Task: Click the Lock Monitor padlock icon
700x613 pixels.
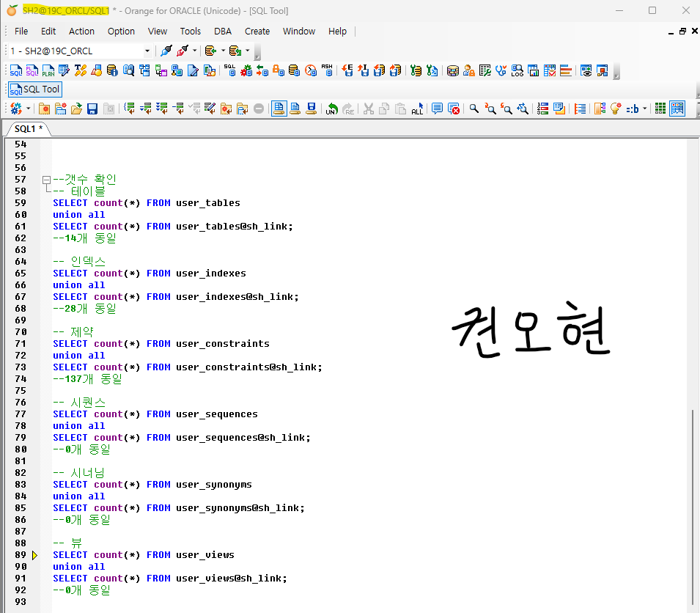Action: click(x=278, y=70)
